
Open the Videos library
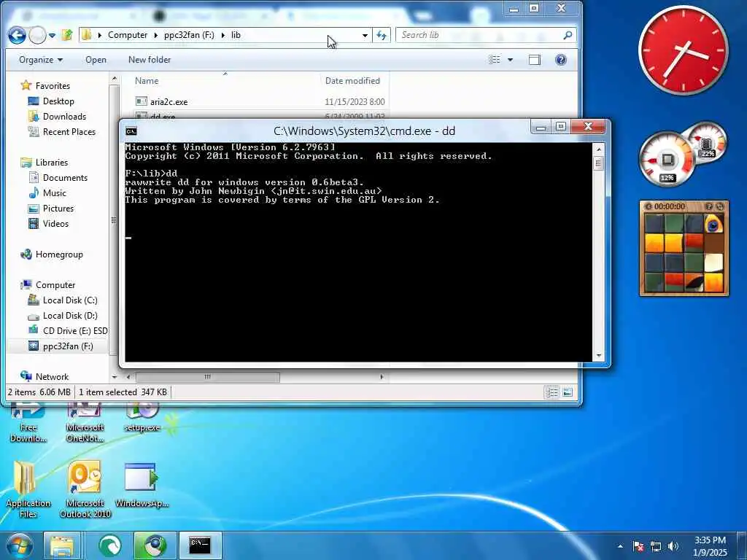pyautogui.click(x=55, y=223)
